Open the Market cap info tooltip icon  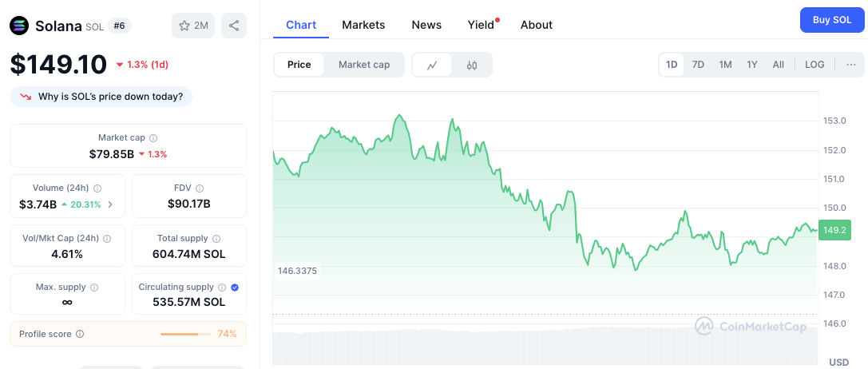pos(153,138)
